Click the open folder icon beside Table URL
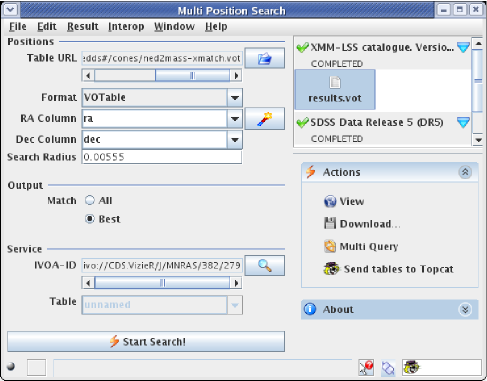Viewport: 487px width, 381px height. (265, 58)
